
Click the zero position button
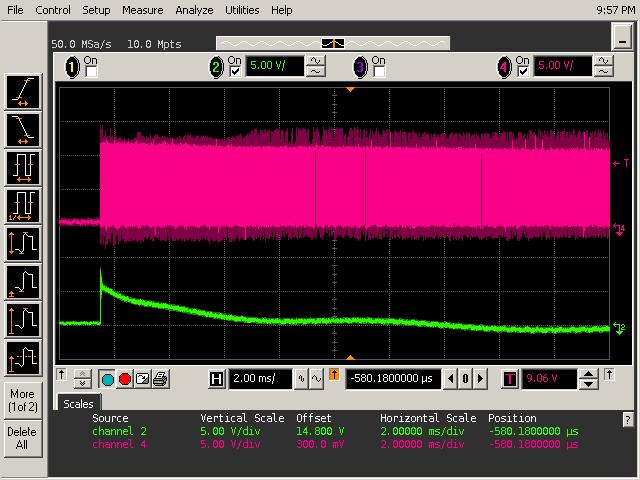click(465, 379)
